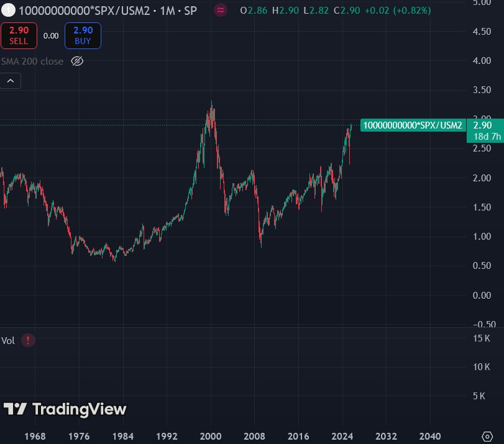504x444 pixels.
Task: Toggle SMA 200 indicator visibility eye icon
Action: (x=77, y=61)
